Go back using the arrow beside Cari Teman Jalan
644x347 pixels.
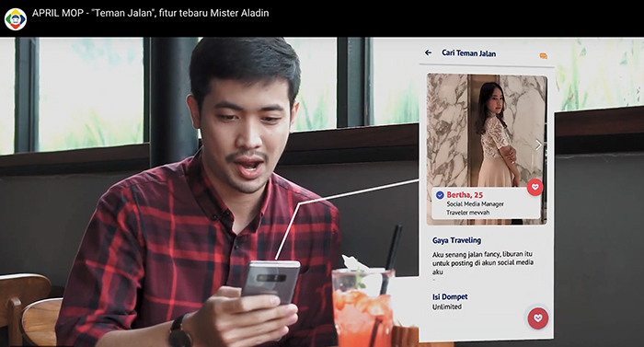point(428,52)
